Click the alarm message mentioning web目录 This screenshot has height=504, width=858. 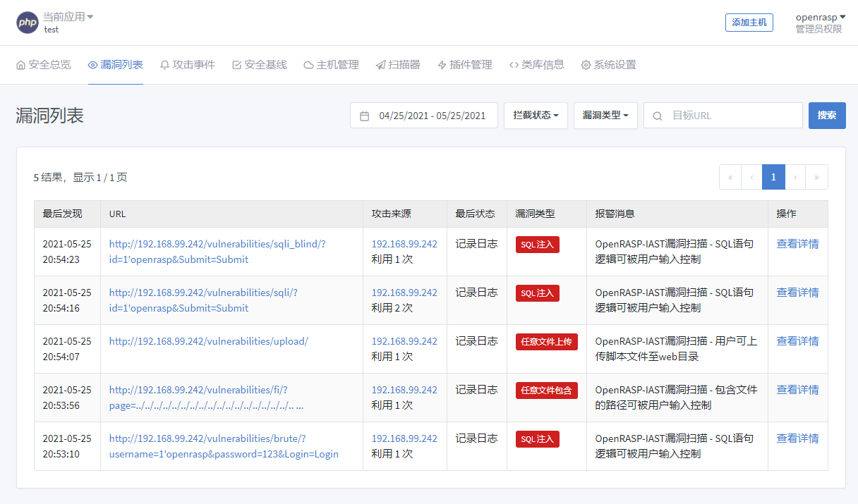coord(676,349)
